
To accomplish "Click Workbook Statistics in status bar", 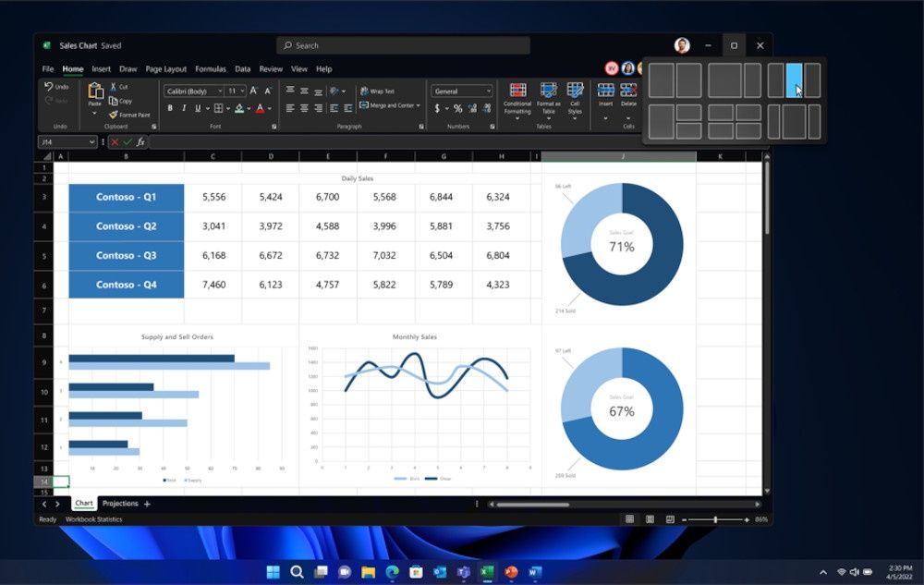I will 93,519.
